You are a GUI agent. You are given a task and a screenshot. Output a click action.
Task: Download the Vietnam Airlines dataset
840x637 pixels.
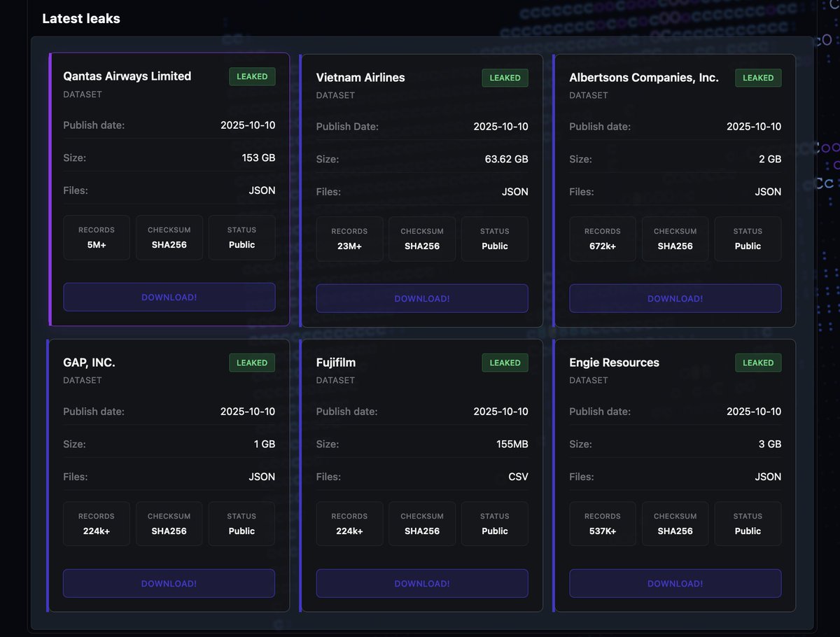coord(422,298)
